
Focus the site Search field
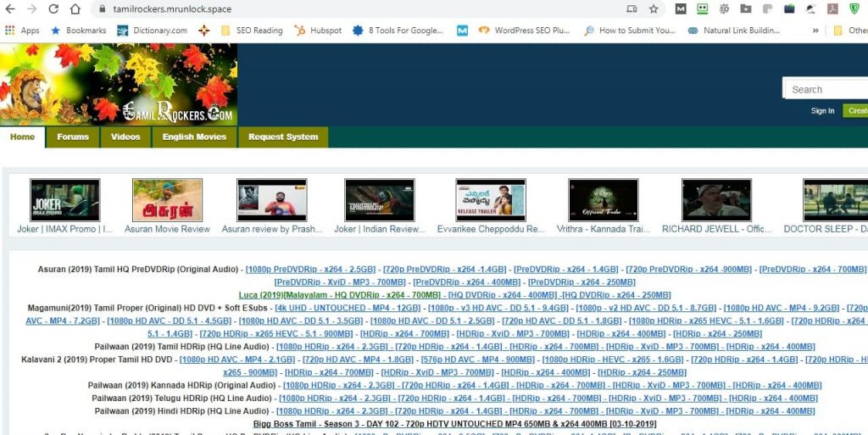tap(826, 89)
